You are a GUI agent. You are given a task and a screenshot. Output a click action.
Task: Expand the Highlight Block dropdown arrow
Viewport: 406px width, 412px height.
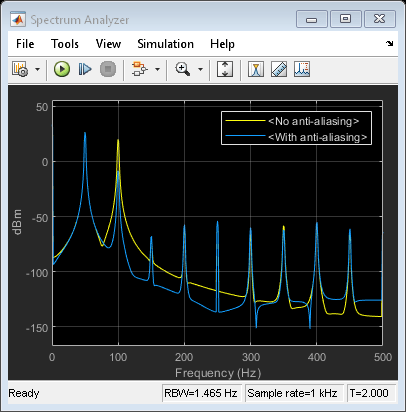coord(157,69)
